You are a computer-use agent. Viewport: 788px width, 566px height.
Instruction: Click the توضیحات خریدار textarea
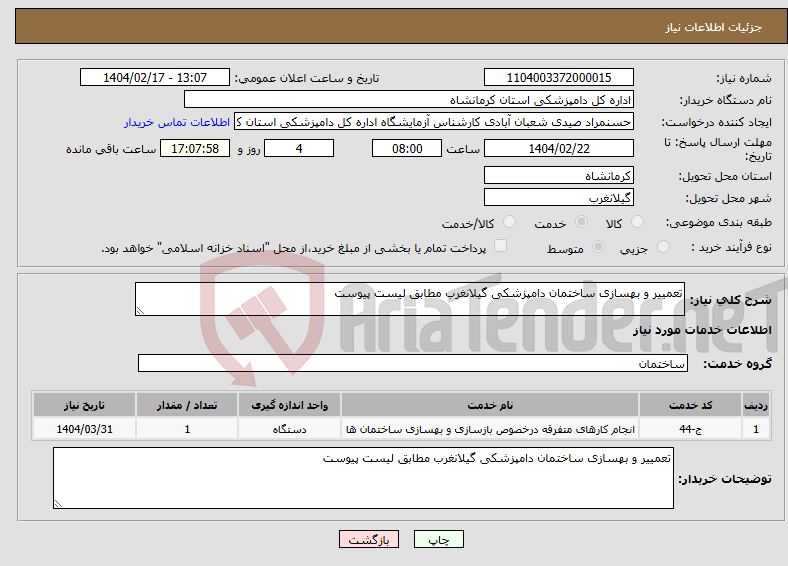point(363,478)
